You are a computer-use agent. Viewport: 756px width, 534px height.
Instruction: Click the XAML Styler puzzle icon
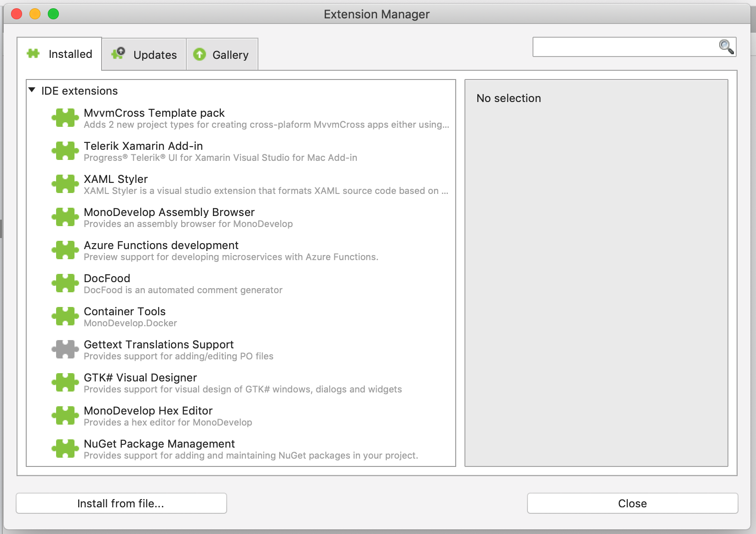click(x=65, y=184)
